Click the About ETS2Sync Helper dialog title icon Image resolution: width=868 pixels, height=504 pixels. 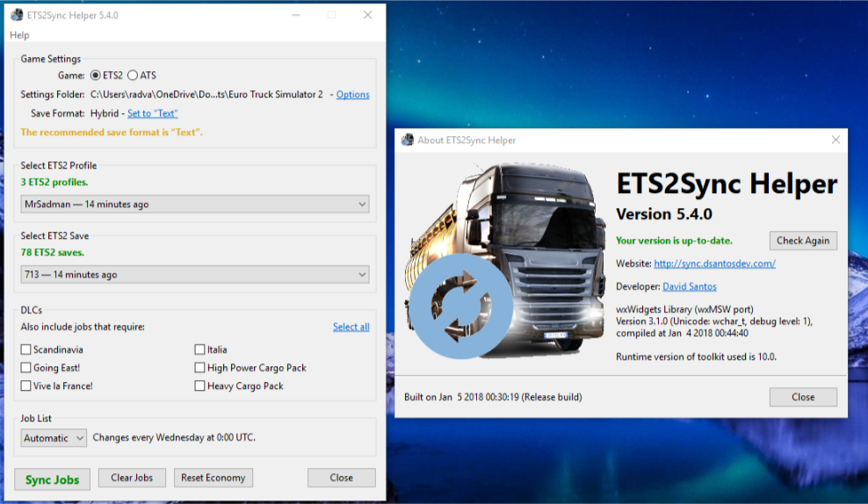click(408, 140)
